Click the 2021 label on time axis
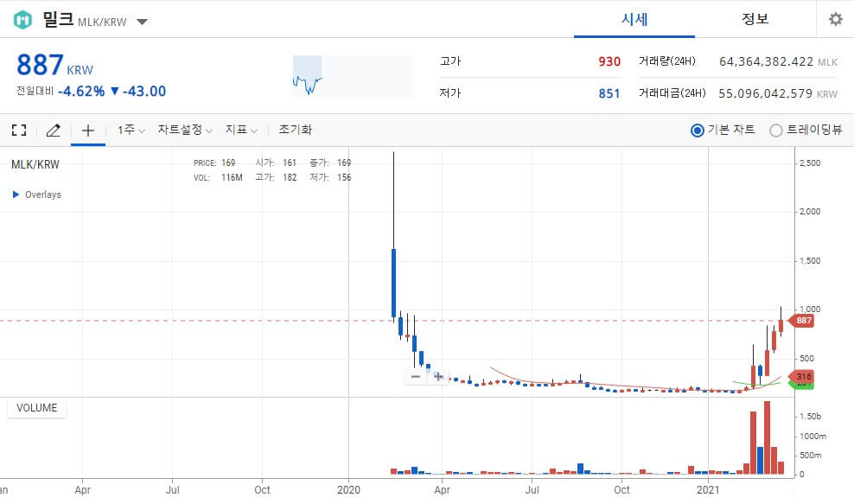 708,490
